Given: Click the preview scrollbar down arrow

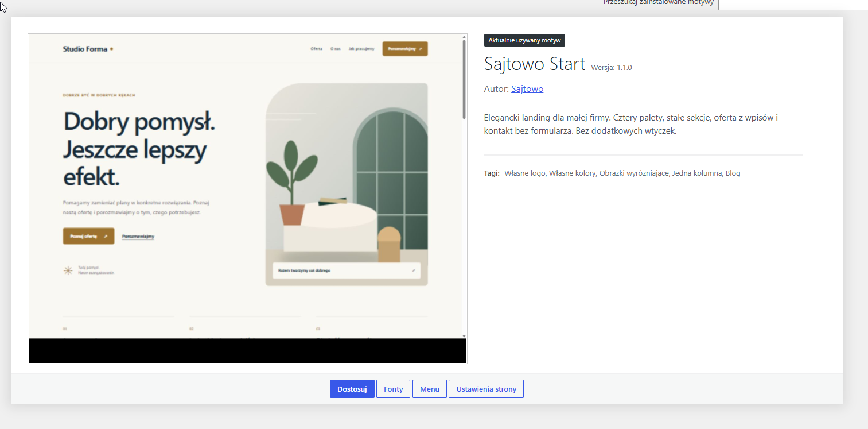Looking at the screenshot, I should [464, 335].
